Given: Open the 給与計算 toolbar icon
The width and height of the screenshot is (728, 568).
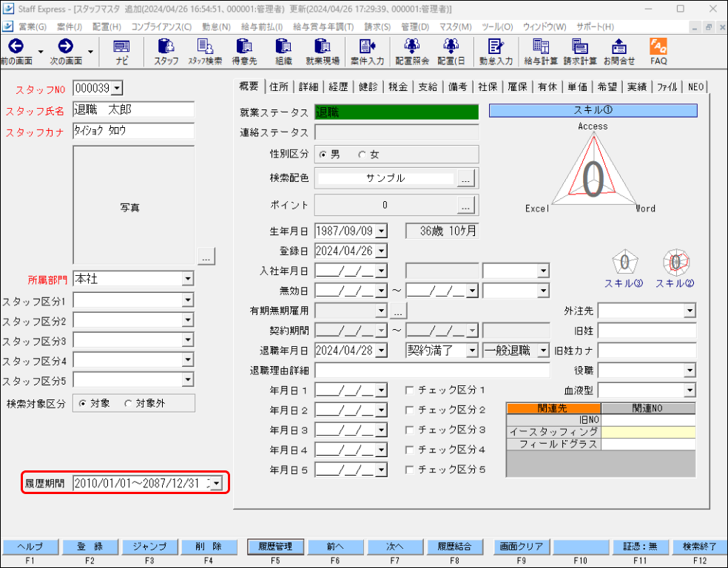Looking at the screenshot, I should coord(541,47).
